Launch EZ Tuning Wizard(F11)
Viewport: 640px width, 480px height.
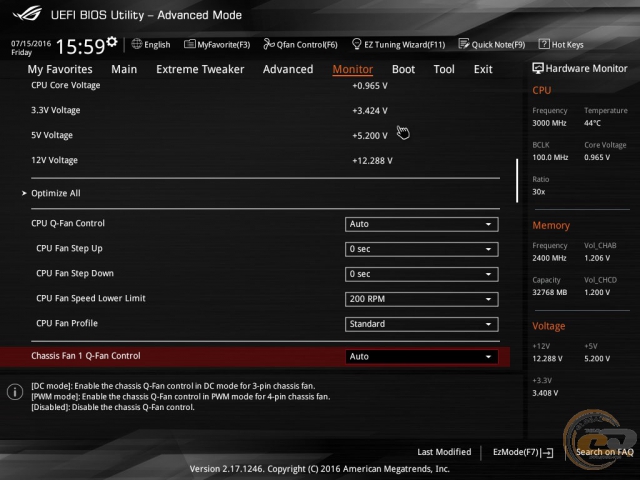point(398,44)
